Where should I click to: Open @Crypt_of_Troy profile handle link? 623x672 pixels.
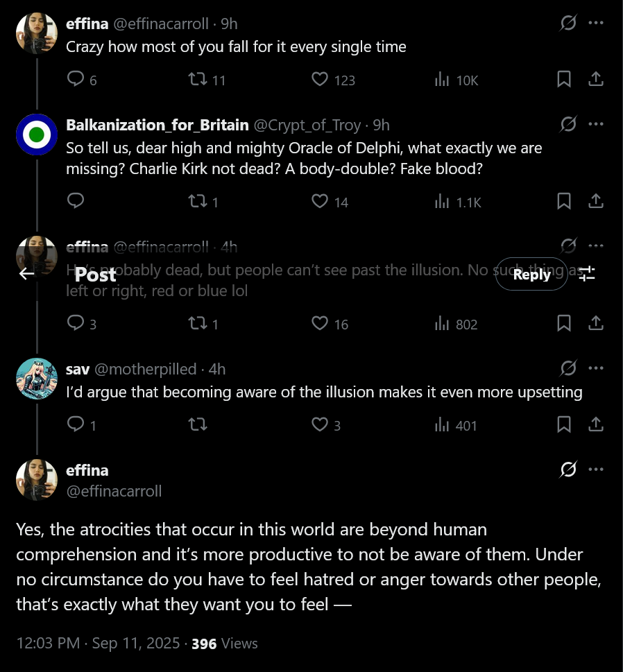tap(307, 125)
